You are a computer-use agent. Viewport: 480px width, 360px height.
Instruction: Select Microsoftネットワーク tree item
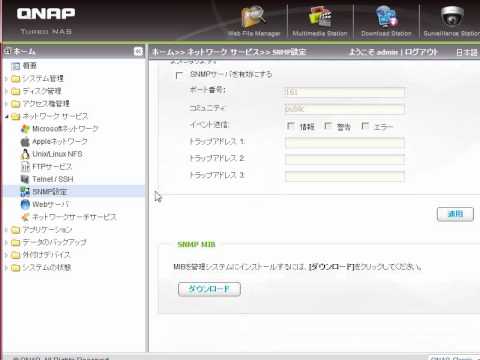pyautogui.click(x=65, y=129)
